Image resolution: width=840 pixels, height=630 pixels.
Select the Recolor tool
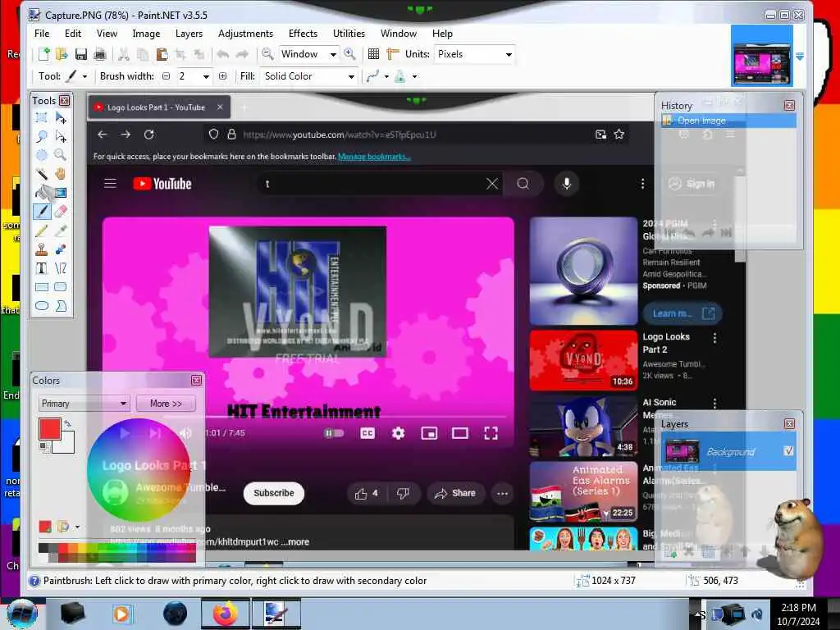[x=61, y=249]
